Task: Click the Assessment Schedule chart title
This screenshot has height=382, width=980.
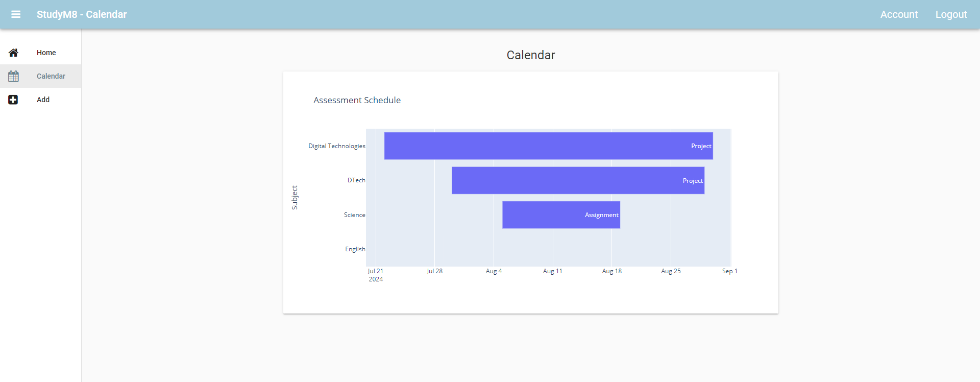Action: 357,100
